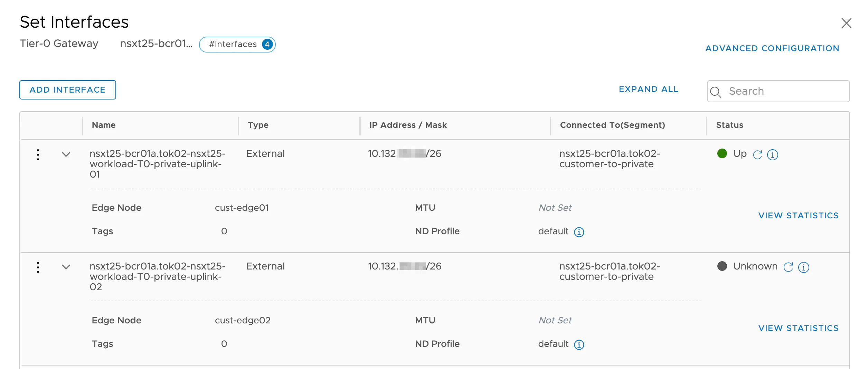Click the Name column header
The image size is (868, 369).
click(104, 125)
